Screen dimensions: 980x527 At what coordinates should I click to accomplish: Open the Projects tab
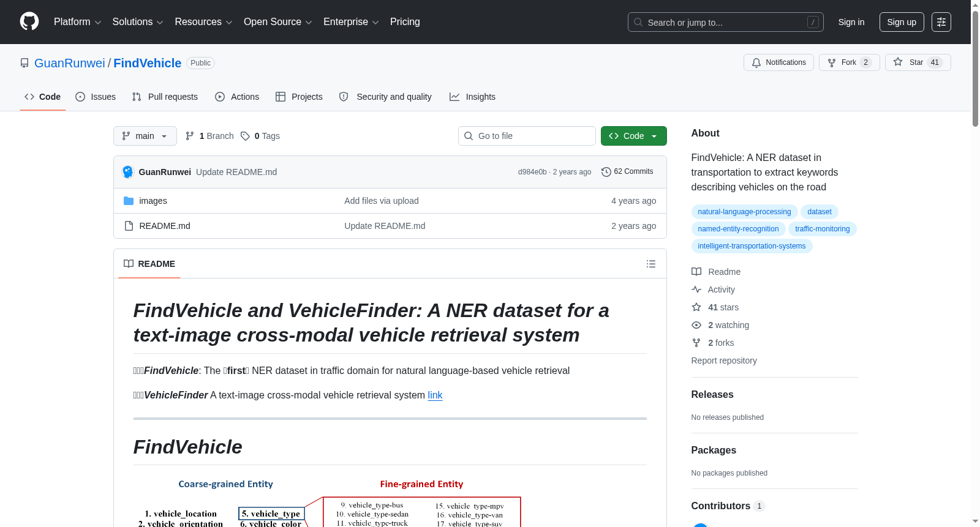299,97
